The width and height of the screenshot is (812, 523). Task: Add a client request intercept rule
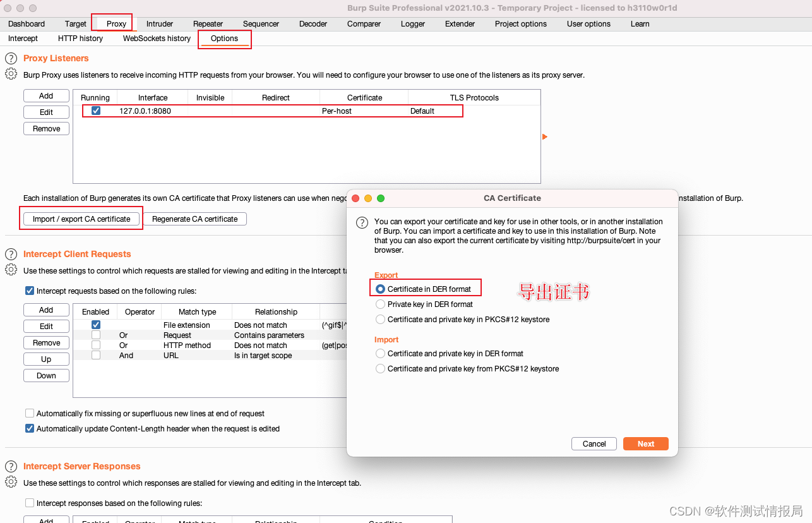point(46,310)
